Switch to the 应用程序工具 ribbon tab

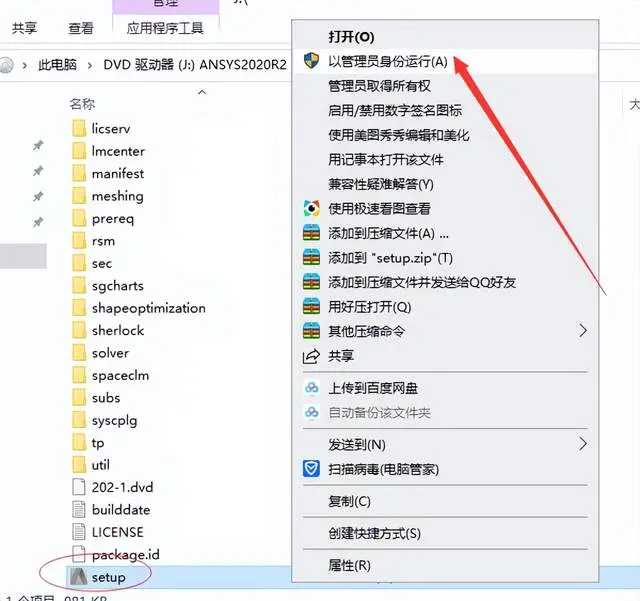[x=165, y=28]
